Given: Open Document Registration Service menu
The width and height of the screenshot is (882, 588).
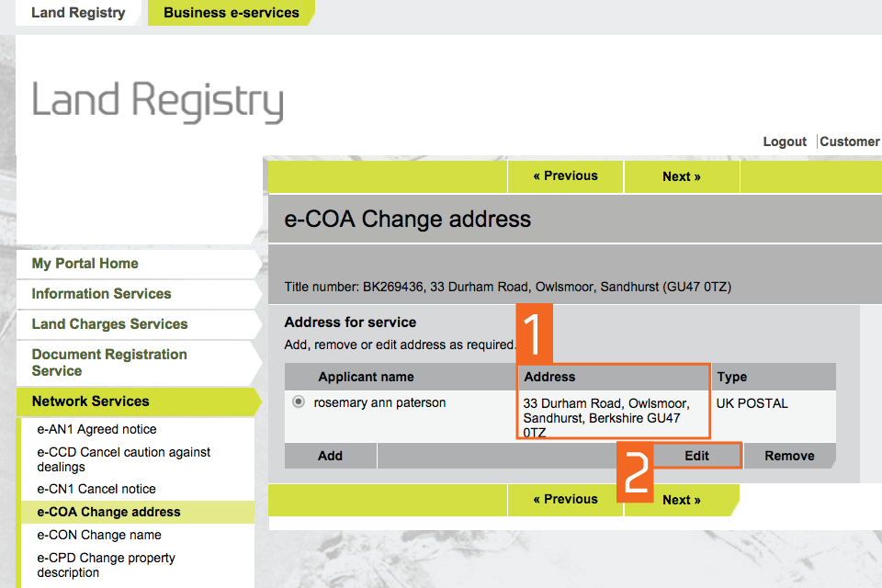Looking at the screenshot, I should click(x=109, y=362).
